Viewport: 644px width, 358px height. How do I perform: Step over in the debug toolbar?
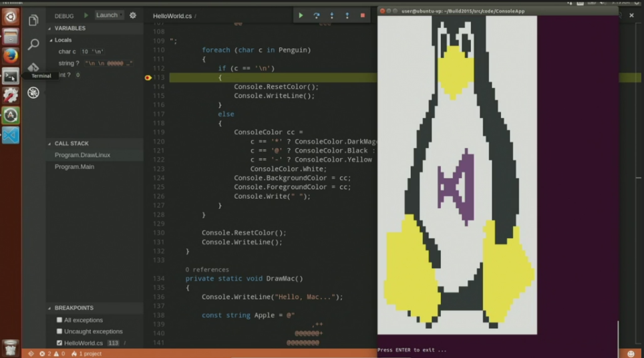pos(316,15)
